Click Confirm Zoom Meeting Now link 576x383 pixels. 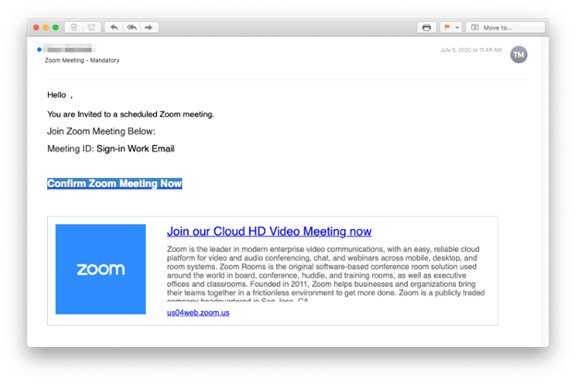coord(115,183)
